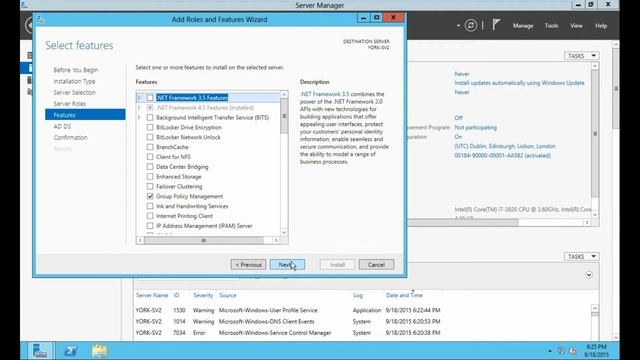Click the Not participating link
The height and width of the screenshot is (360, 640).
pyautogui.click(x=476, y=127)
